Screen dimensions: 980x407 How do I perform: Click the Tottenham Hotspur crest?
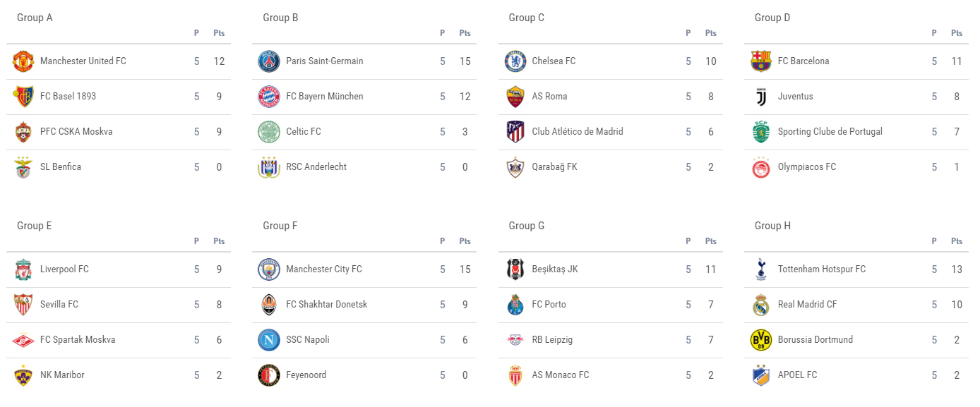point(761,269)
